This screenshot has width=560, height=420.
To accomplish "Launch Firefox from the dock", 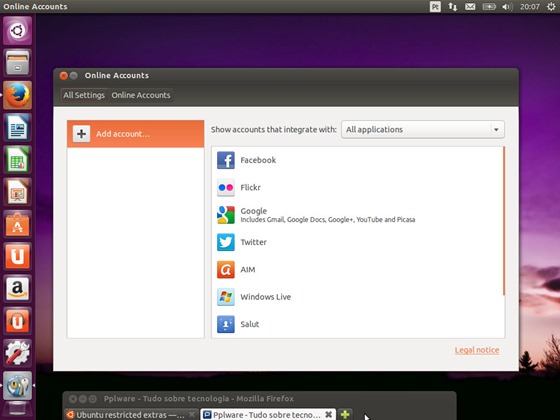I will 17,95.
